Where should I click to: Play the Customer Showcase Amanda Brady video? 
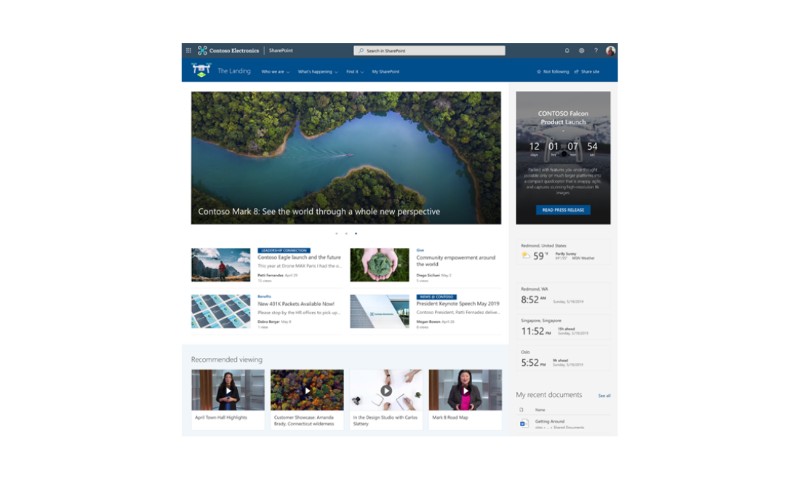coord(307,390)
